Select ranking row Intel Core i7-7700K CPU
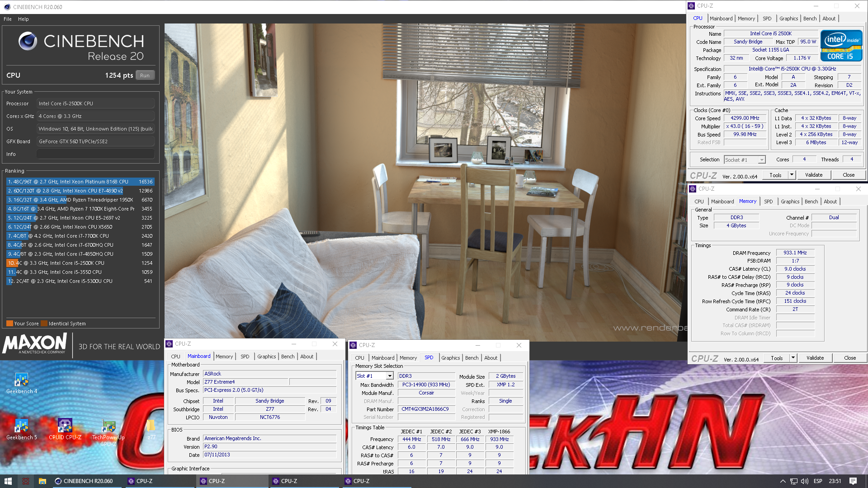 (80, 236)
